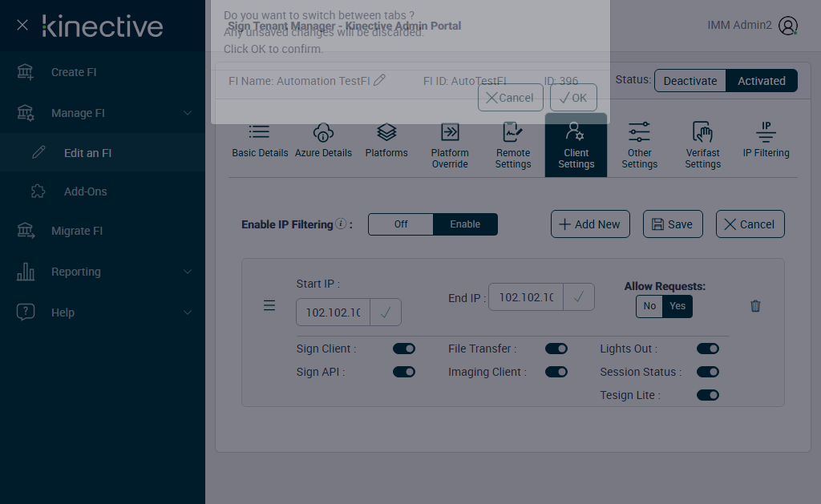Image resolution: width=821 pixels, height=504 pixels.
Task: Click the Migrate FI icon
Action: (x=26, y=230)
